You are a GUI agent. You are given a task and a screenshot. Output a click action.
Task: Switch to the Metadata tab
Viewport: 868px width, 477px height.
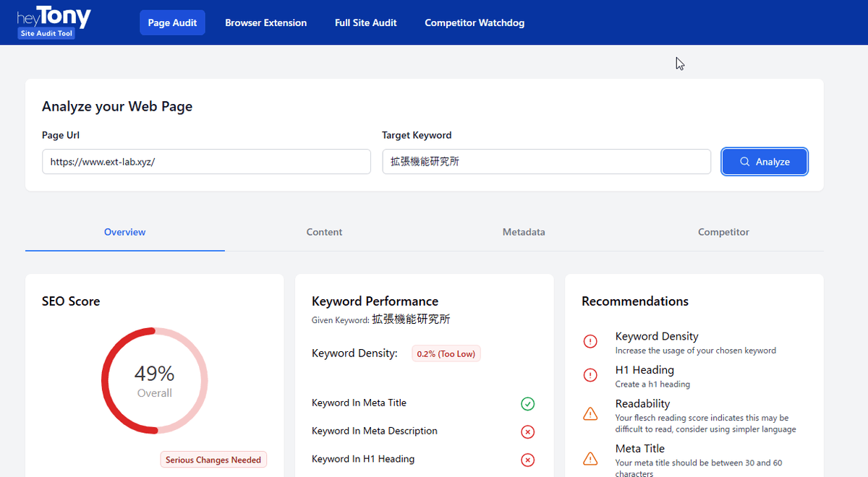(x=524, y=232)
